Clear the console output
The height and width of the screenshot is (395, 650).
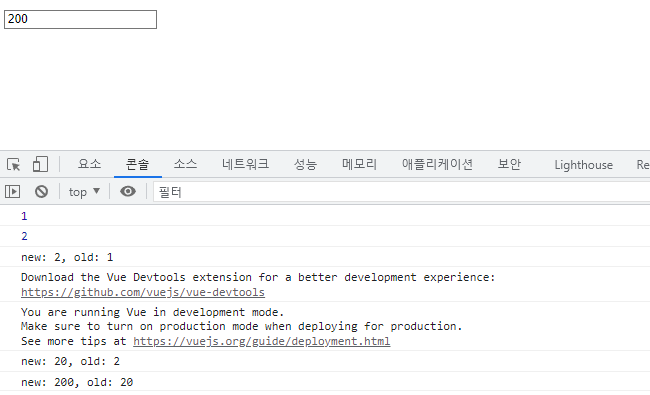[x=41, y=191]
